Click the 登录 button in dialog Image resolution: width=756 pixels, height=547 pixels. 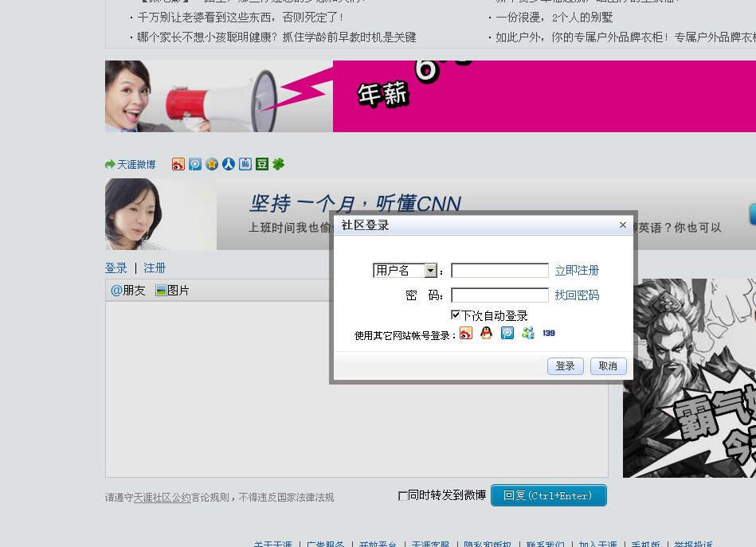(x=566, y=366)
